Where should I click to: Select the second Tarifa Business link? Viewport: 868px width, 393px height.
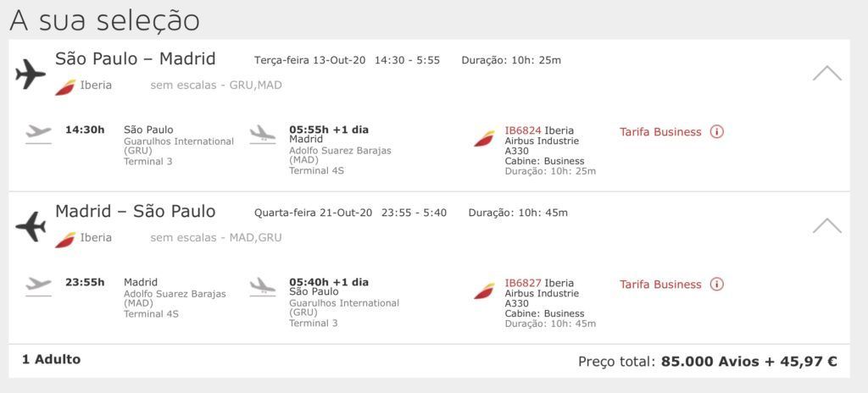pyautogui.click(x=660, y=285)
